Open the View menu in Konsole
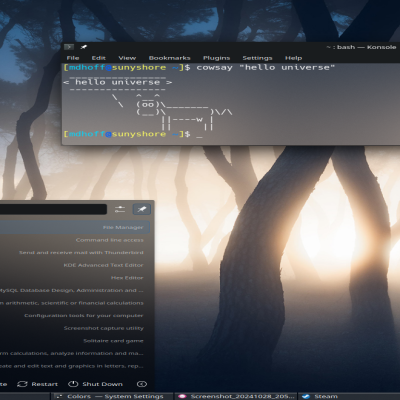400x400 pixels. point(127,58)
